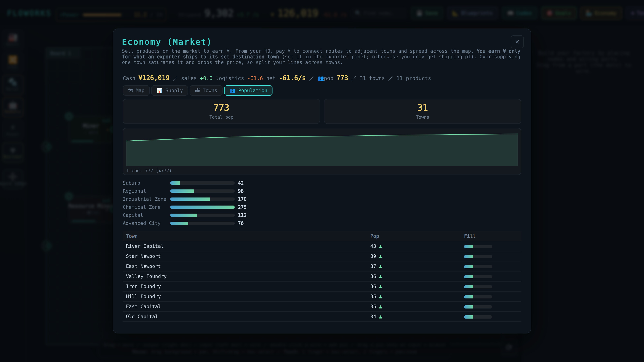Screen dimensions: 644x362
Task: Click the Regional population bar
Action: pos(202,191)
